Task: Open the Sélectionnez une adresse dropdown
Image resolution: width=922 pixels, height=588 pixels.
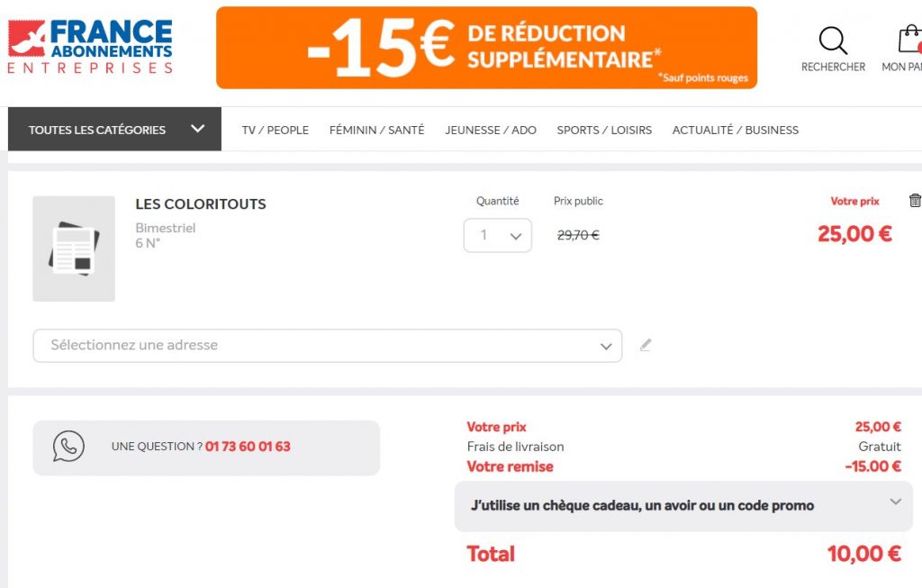Action: point(327,346)
